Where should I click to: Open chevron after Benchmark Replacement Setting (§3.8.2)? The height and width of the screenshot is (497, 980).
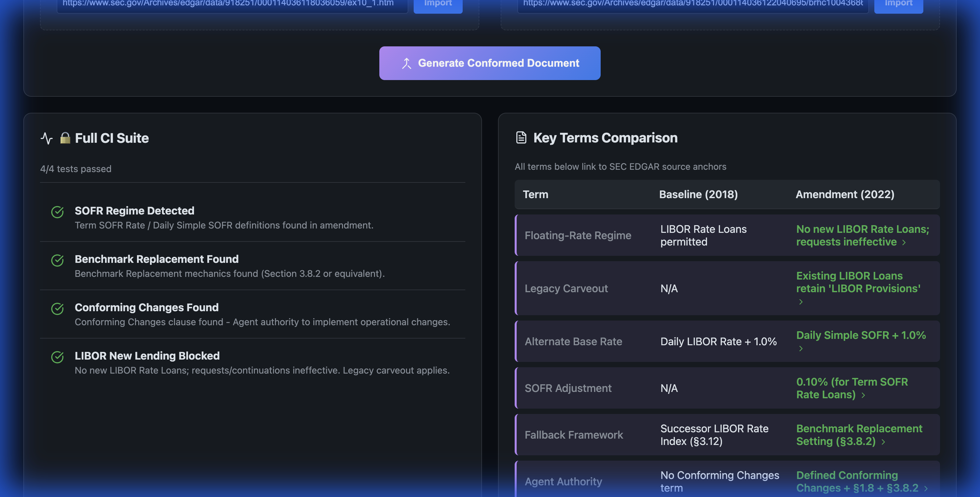pyautogui.click(x=883, y=442)
